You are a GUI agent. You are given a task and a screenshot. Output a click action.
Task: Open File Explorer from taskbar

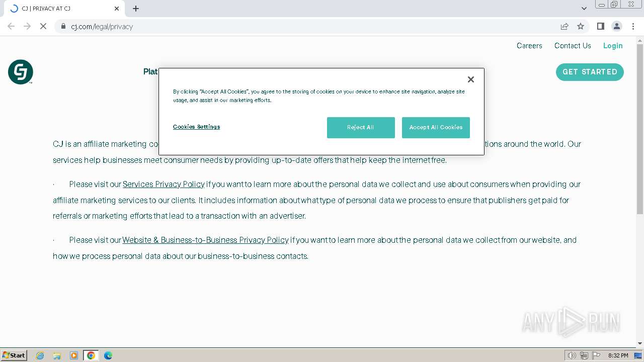tap(57, 355)
